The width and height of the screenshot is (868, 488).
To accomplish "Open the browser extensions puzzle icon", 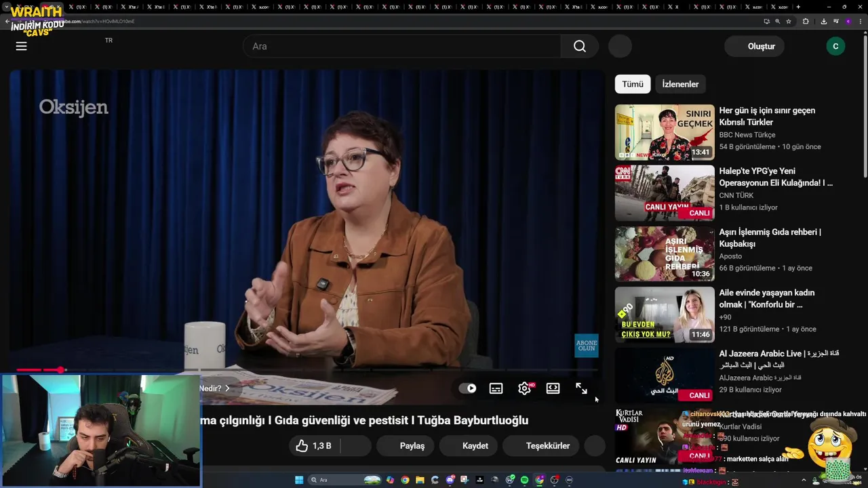I will 806,21.
